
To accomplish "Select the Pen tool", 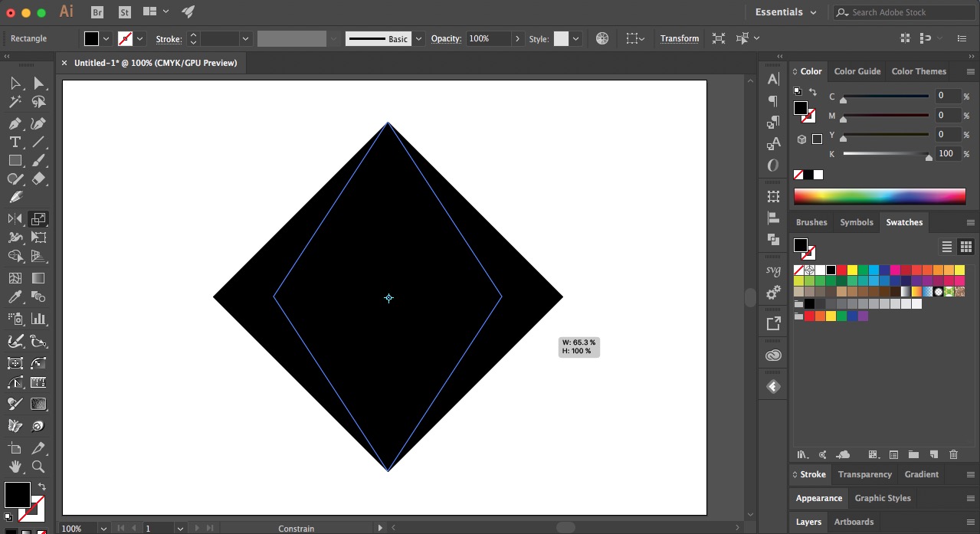I will (x=15, y=123).
